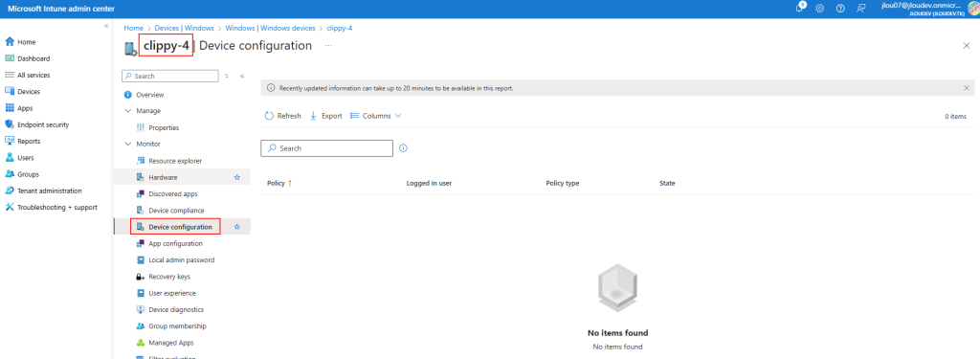Click the Policy type column header

pyautogui.click(x=563, y=183)
